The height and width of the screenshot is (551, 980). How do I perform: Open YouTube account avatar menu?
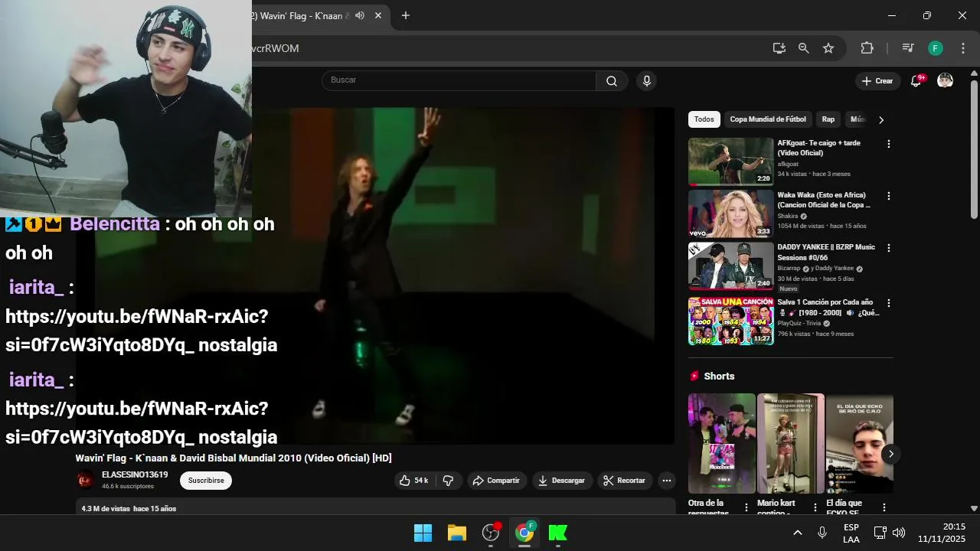946,81
